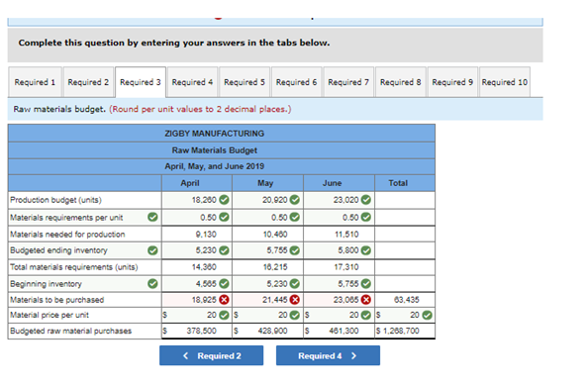Click green check beside Total material price 20

pos(427,315)
